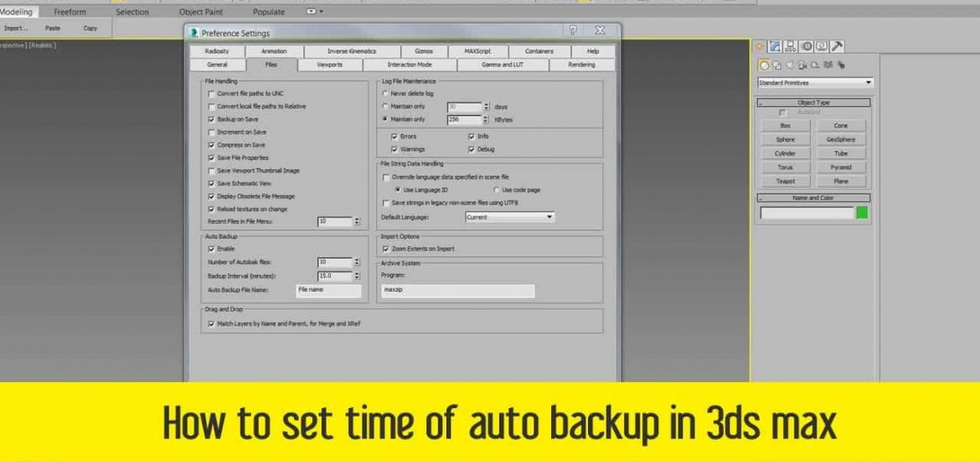The image size is (980, 461).
Task: Collapse the Object Type rollout
Action: 813,102
